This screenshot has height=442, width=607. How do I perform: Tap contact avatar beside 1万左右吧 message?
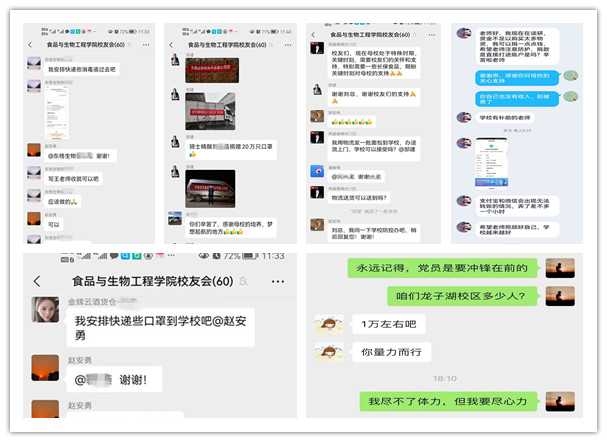click(x=327, y=324)
